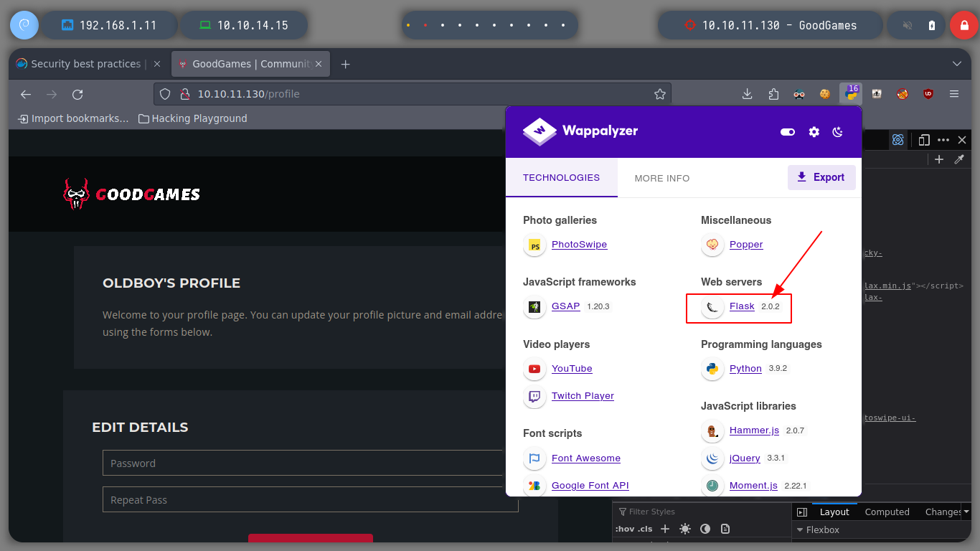Switch Wappalyzer to dark mode moon icon

(837, 132)
